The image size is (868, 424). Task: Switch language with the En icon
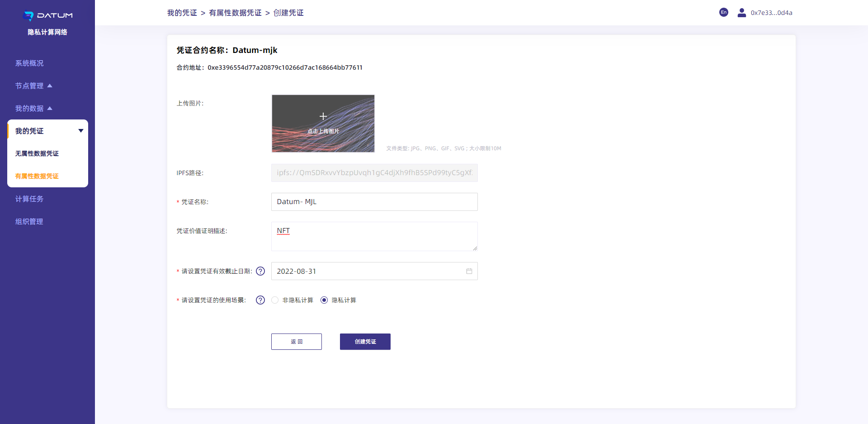[x=724, y=12]
